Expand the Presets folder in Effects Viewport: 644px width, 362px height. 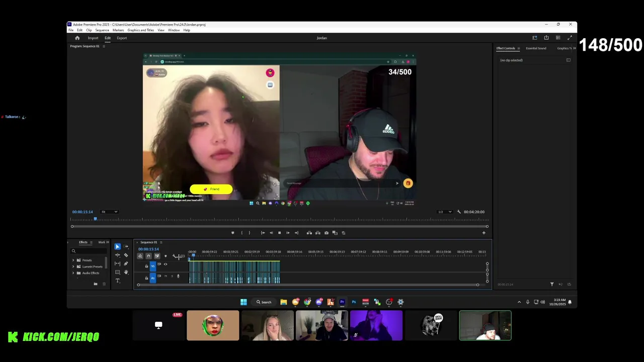(x=73, y=260)
